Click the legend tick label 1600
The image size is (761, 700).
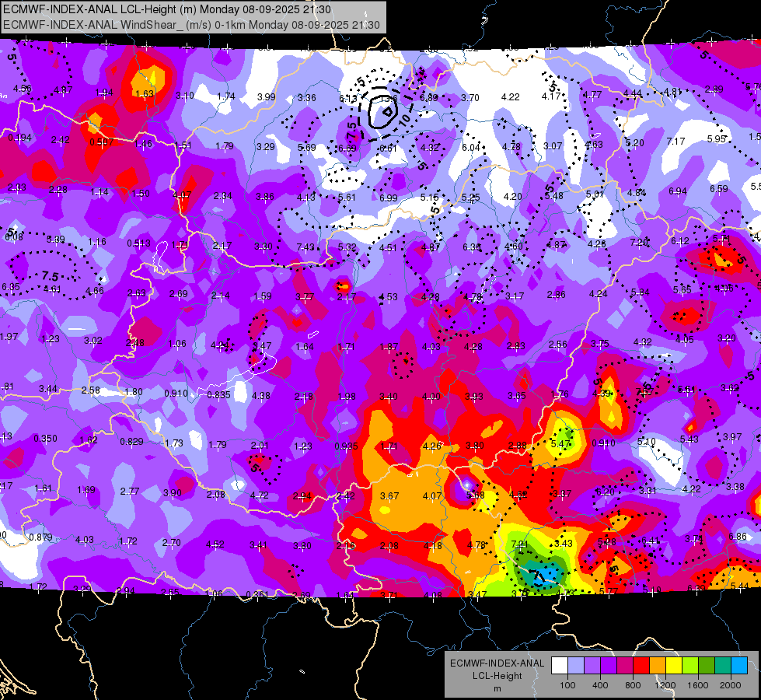click(698, 685)
